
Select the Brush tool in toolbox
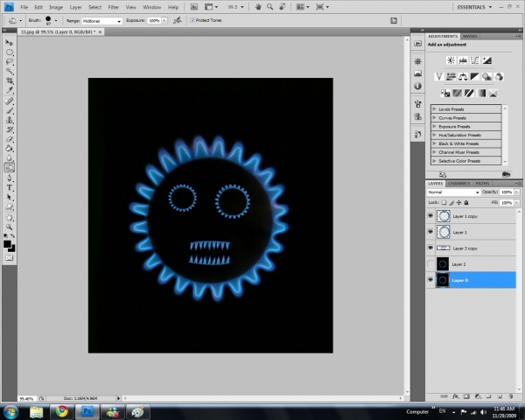click(10, 110)
